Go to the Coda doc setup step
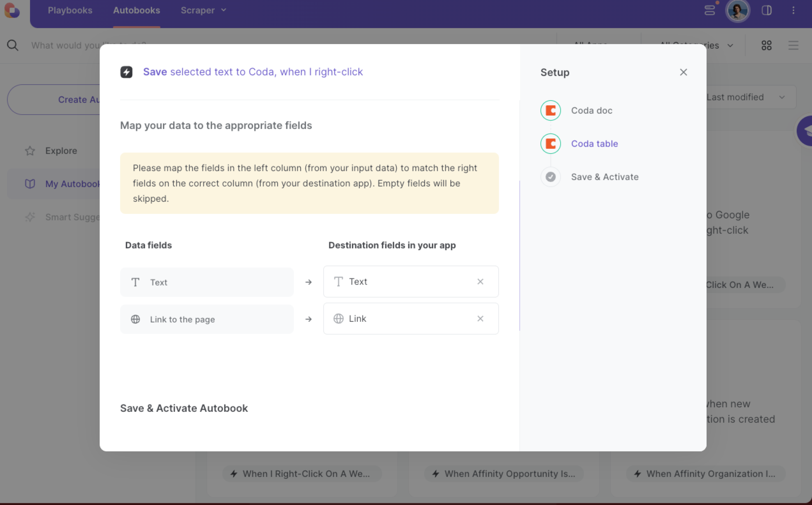The height and width of the screenshot is (505, 812). click(x=592, y=110)
